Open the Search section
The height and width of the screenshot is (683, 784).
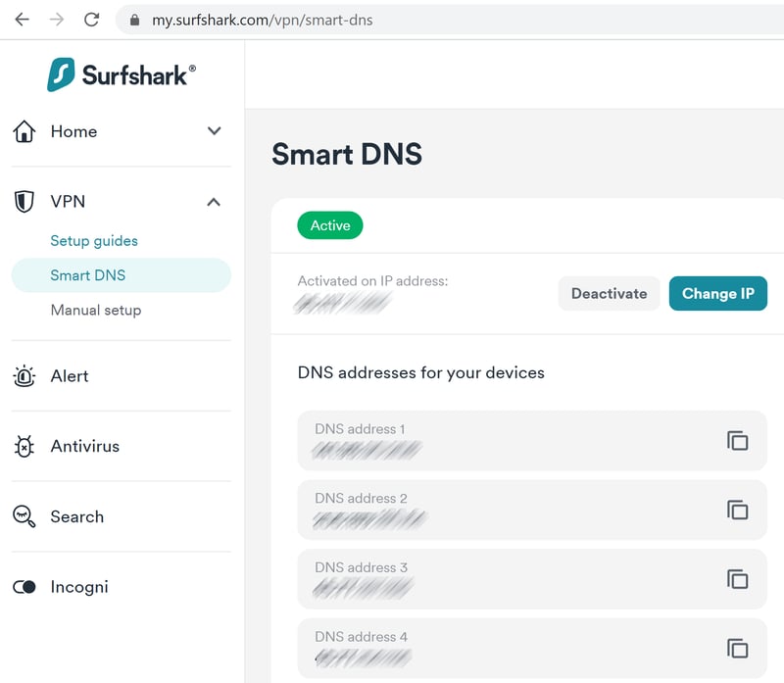click(x=77, y=516)
